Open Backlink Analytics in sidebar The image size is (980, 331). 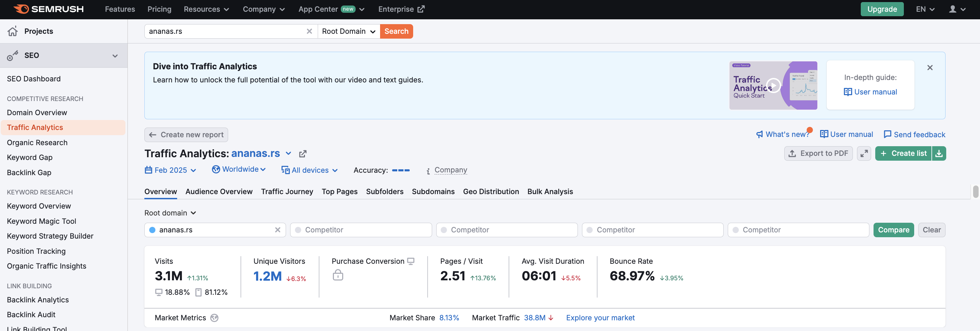(38, 300)
